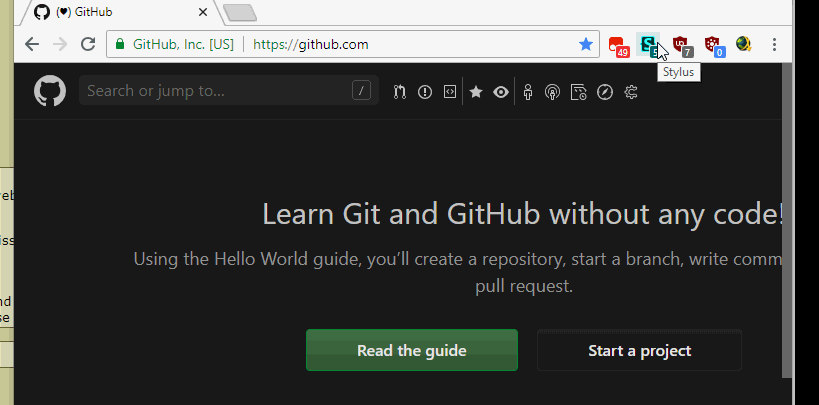Open profile person icon in header
The image size is (819, 405).
tap(528, 92)
